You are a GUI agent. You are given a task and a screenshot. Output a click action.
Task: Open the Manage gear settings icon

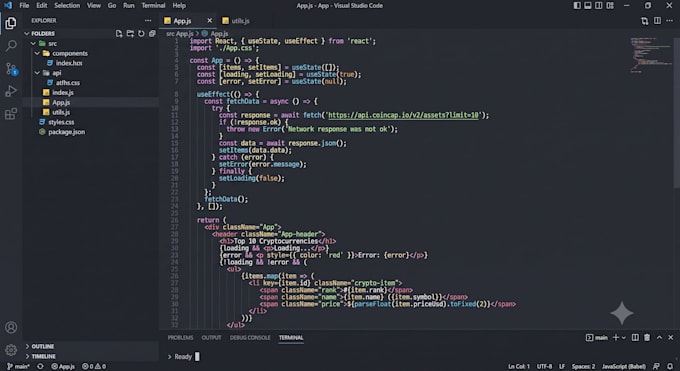[11, 349]
